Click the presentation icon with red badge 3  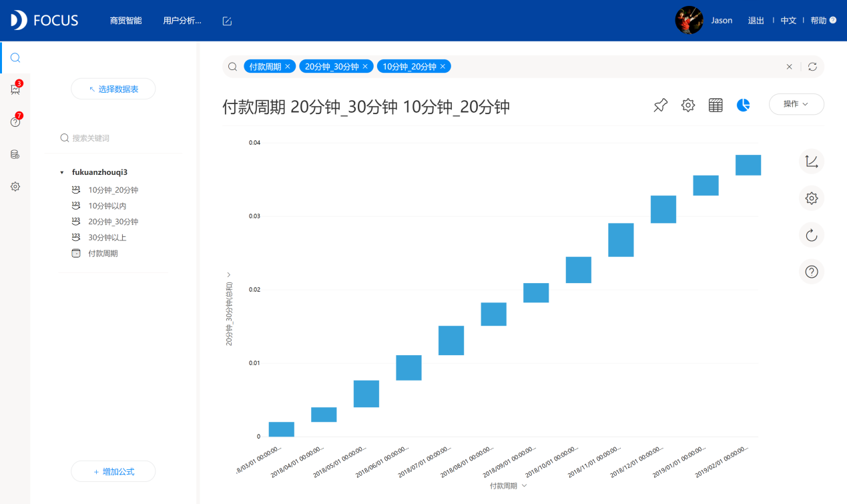tap(15, 89)
